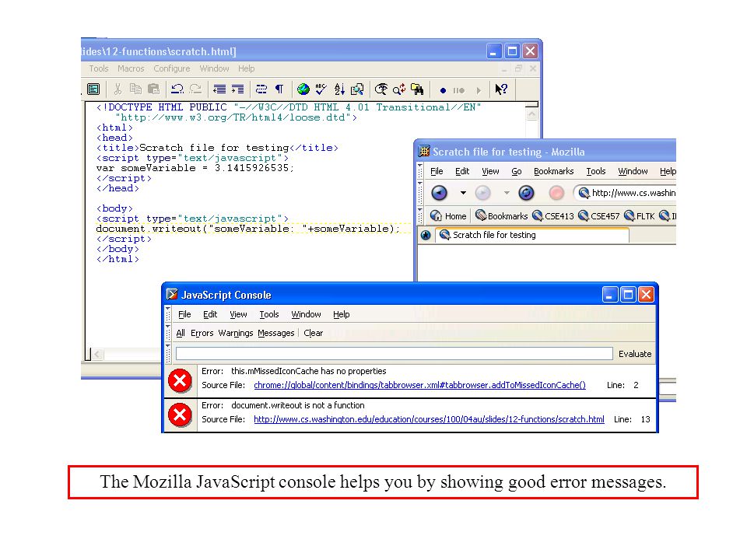Open the CSE413 bookmark
747x560 pixels.
click(x=553, y=216)
